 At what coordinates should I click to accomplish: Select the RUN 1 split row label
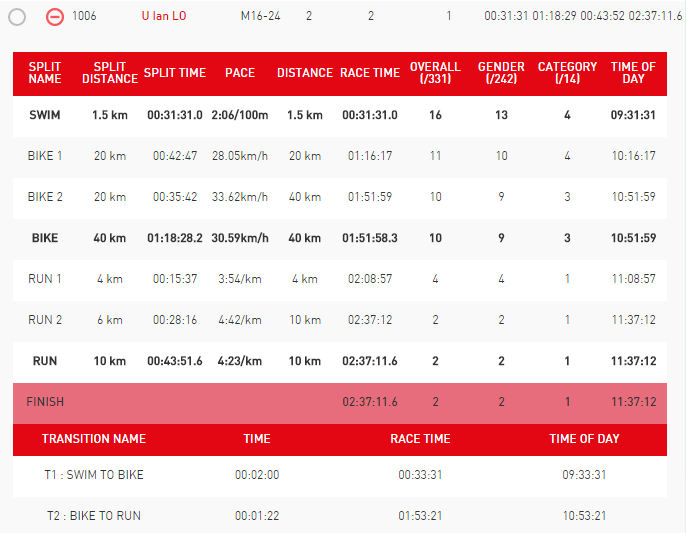pyautogui.click(x=45, y=279)
